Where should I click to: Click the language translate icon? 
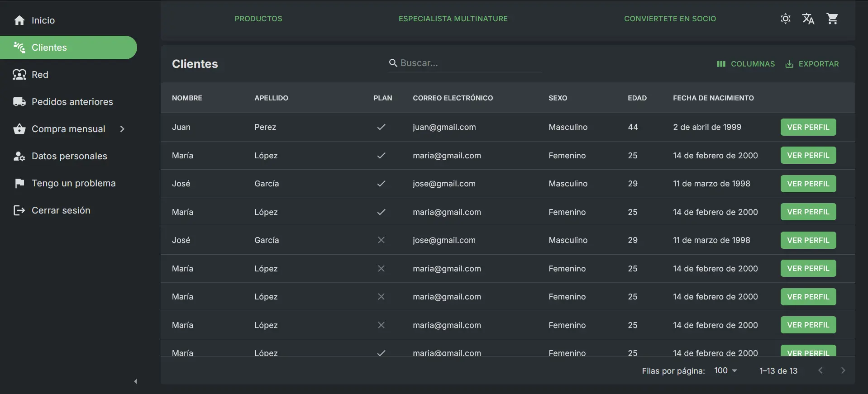pyautogui.click(x=808, y=19)
